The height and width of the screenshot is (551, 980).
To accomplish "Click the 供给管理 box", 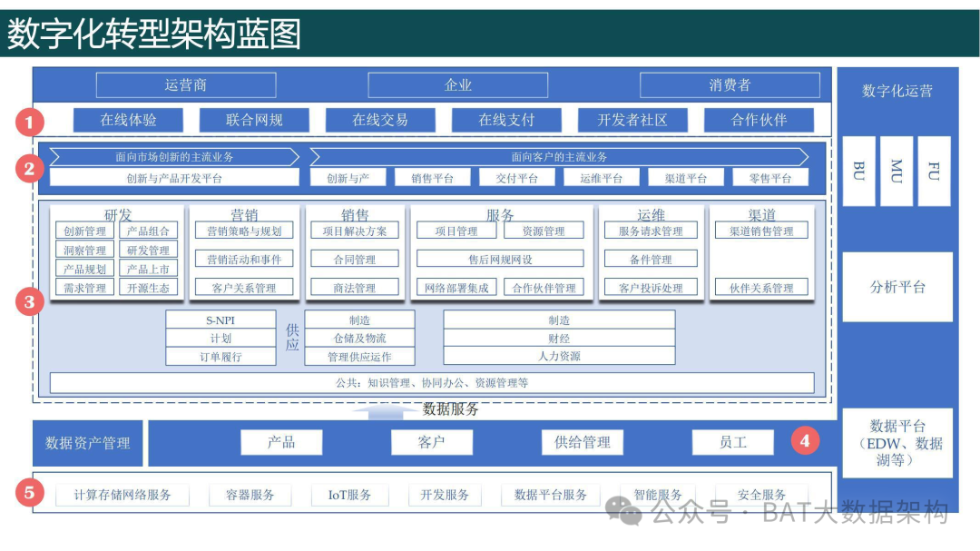I will pyautogui.click(x=582, y=442).
